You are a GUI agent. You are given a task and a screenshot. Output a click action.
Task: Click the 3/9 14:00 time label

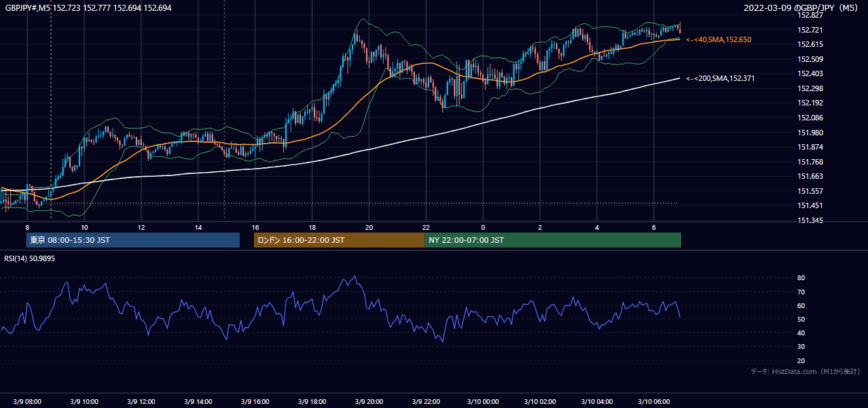pos(198,401)
